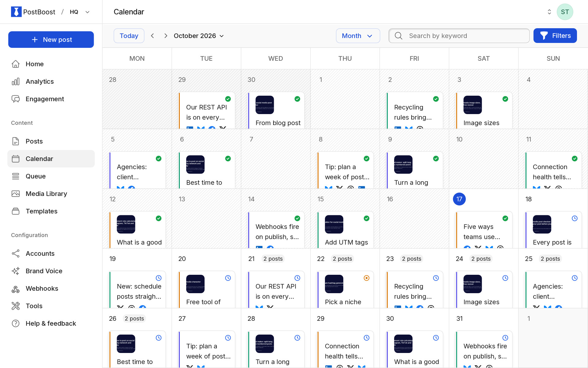Click the scheduled clock on Every post is, day 18

pyautogui.click(x=575, y=218)
